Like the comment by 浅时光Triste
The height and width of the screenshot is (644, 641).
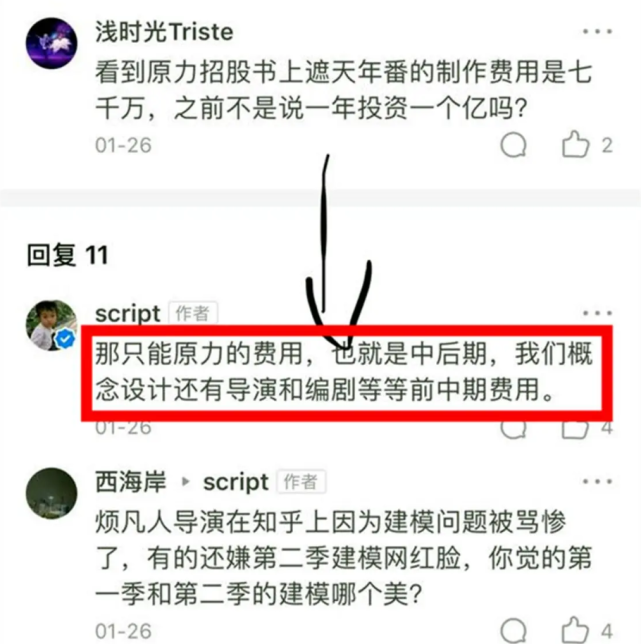click(575, 145)
